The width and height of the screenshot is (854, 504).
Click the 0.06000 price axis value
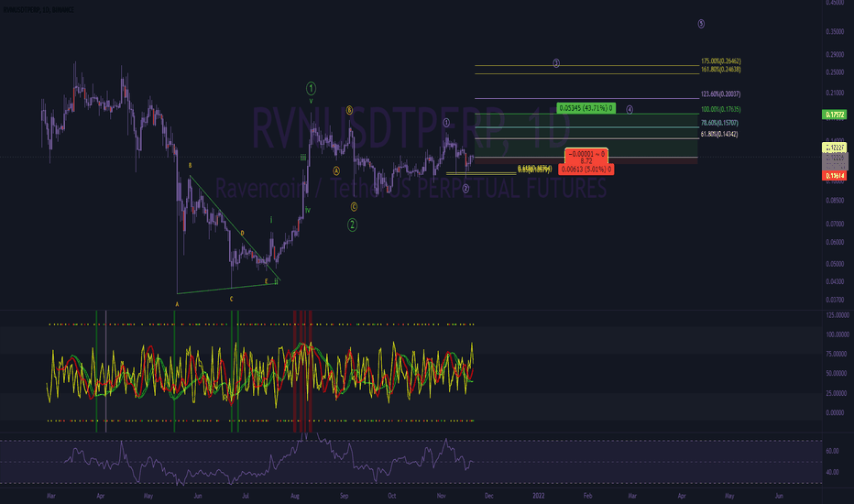[835, 242]
